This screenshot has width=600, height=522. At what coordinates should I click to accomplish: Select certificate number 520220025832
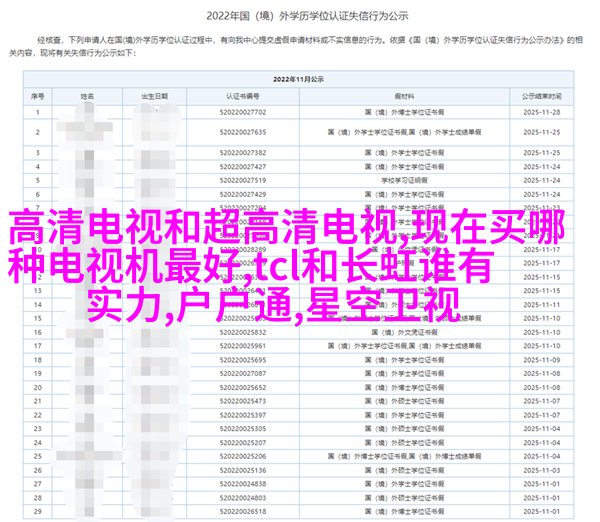pyautogui.click(x=243, y=333)
